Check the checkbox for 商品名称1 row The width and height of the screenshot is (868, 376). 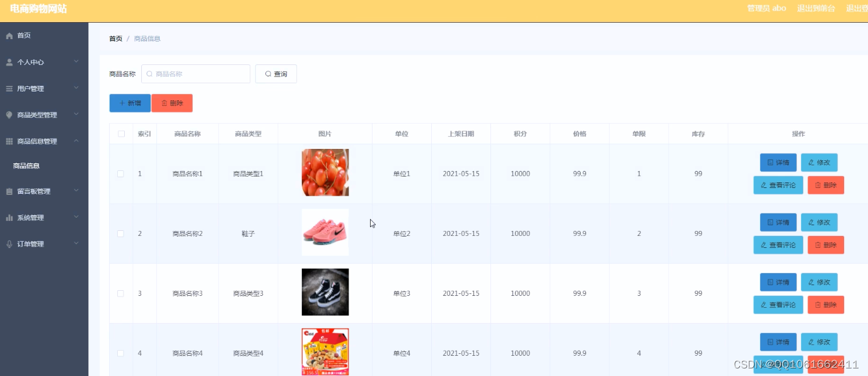point(120,173)
